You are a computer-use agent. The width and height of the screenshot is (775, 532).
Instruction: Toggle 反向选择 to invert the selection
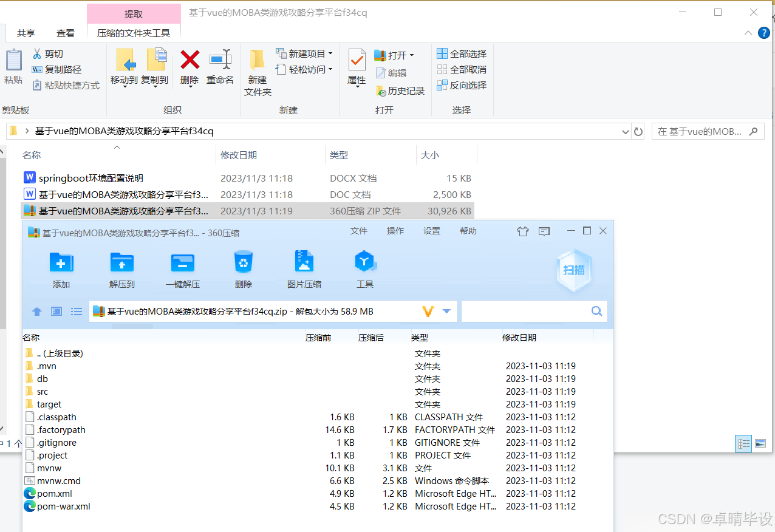tap(462, 85)
